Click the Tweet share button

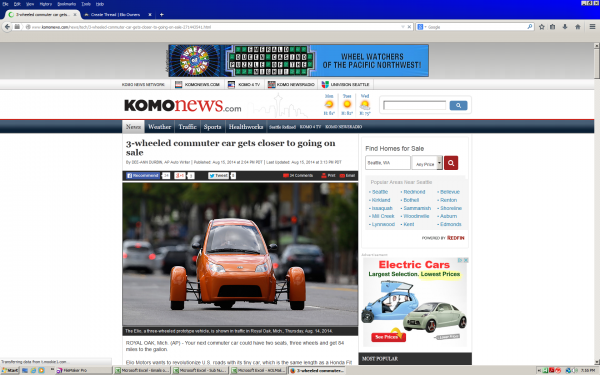(218, 176)
